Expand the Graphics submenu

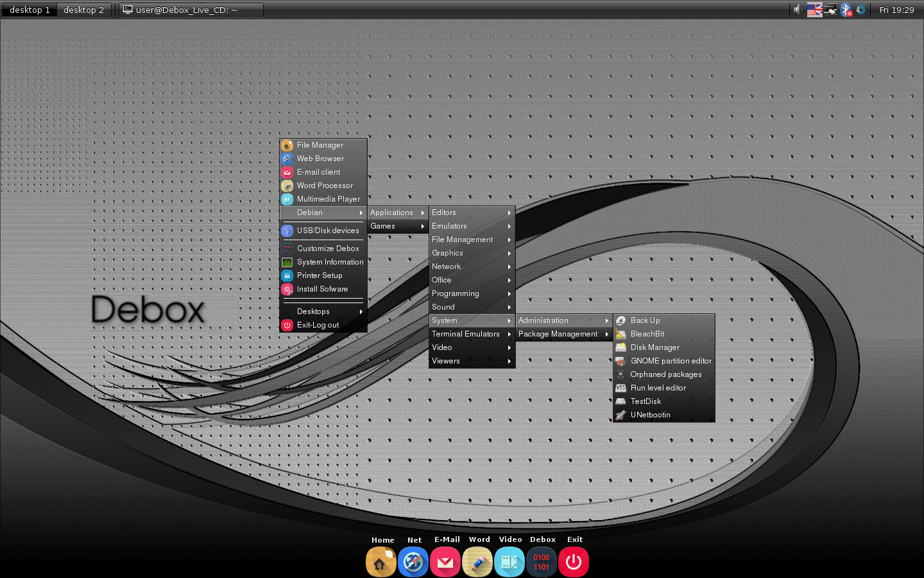pos(472,253)
